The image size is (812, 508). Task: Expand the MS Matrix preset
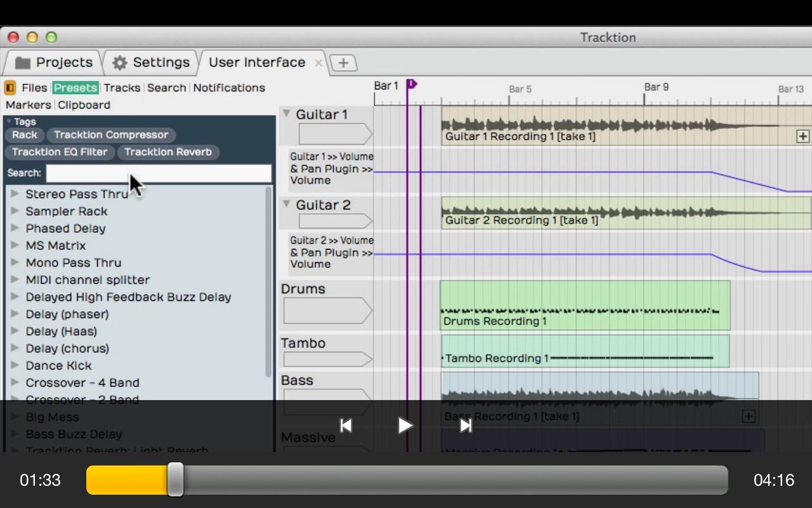15,245
